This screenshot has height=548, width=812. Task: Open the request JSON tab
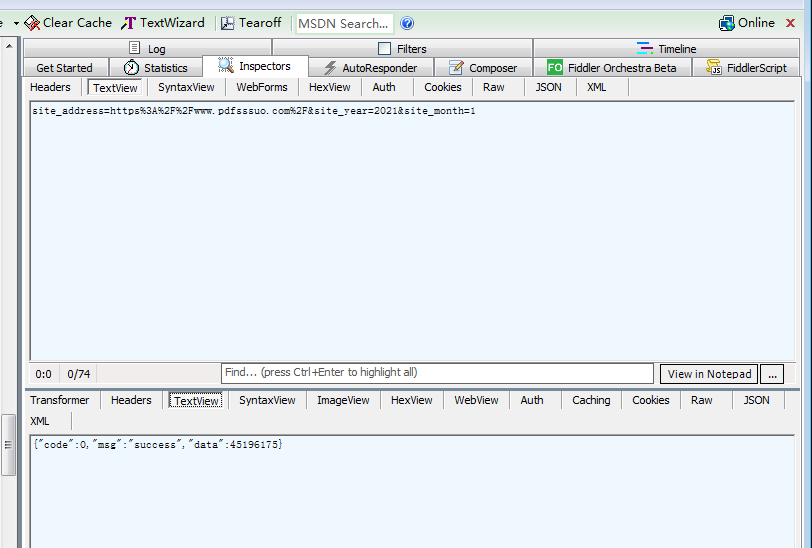point(548,87)
